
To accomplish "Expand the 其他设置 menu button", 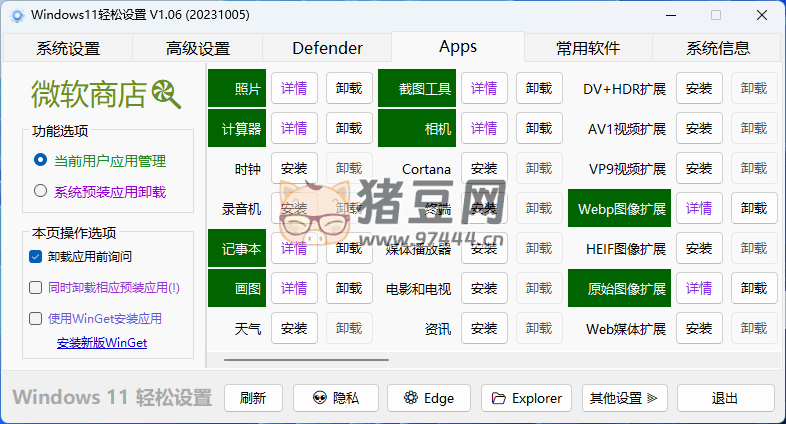I will tap(625, 398).
